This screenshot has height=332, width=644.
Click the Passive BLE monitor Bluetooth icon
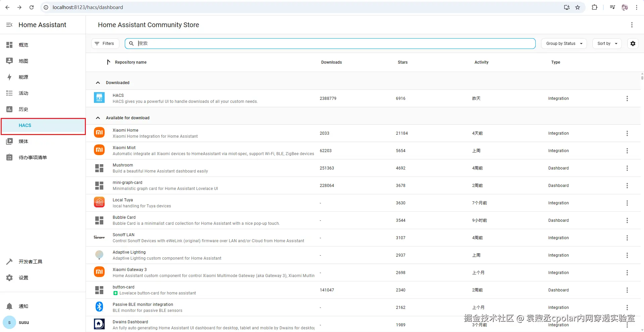(99, 307)
